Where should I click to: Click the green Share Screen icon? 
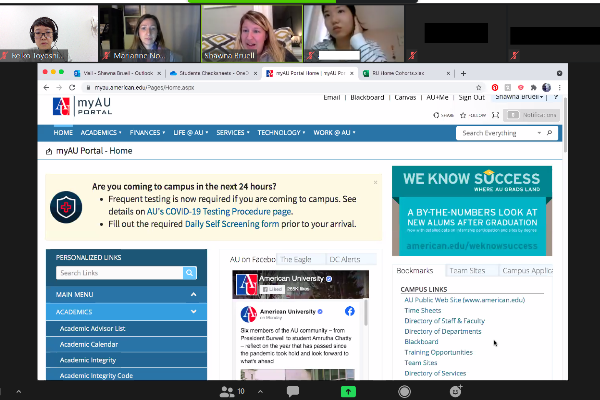coord(348,391)
